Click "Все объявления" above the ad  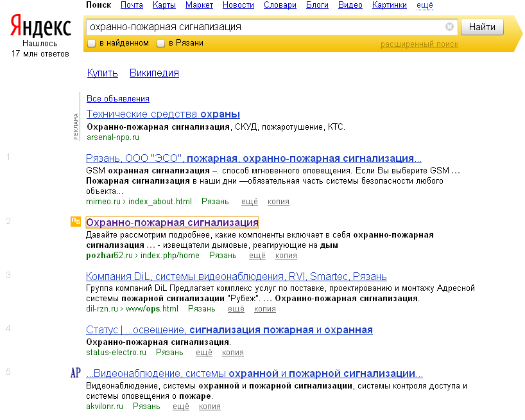tap(117, 98)
